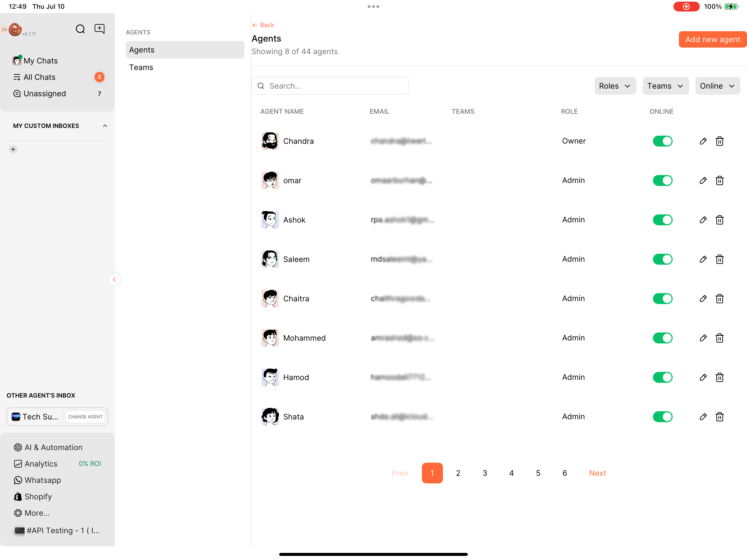The image size is (747, 560).
Task: Click in the agent Search field
Action: [x=330, y=86]
